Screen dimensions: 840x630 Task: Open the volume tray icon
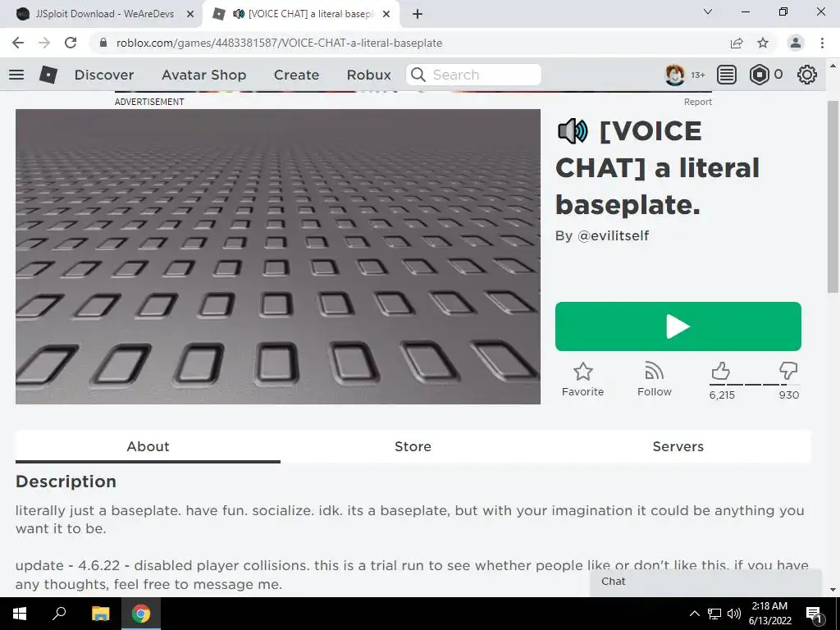pos(734,614)
